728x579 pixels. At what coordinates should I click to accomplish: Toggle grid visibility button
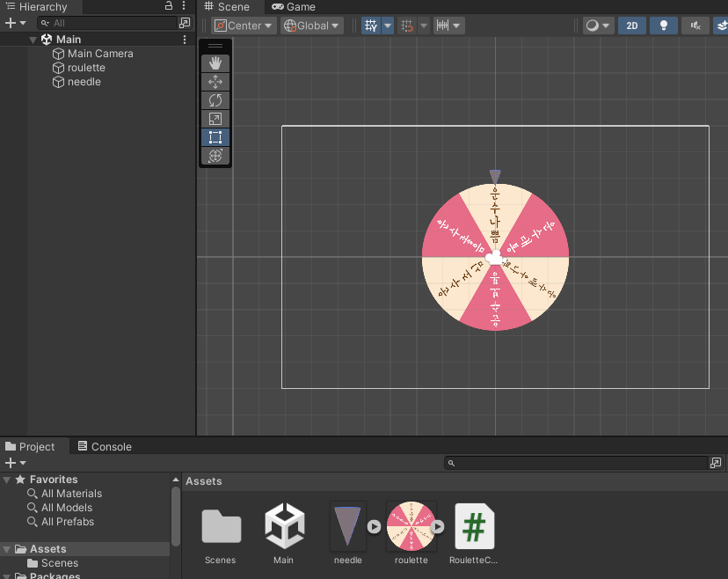(x=371, y=26)
